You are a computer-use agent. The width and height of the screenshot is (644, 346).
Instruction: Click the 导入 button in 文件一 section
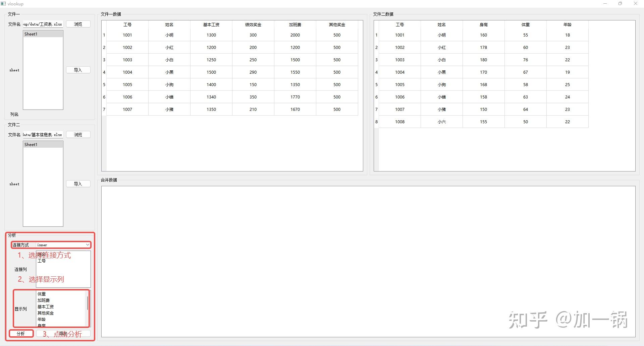(78, 70)
